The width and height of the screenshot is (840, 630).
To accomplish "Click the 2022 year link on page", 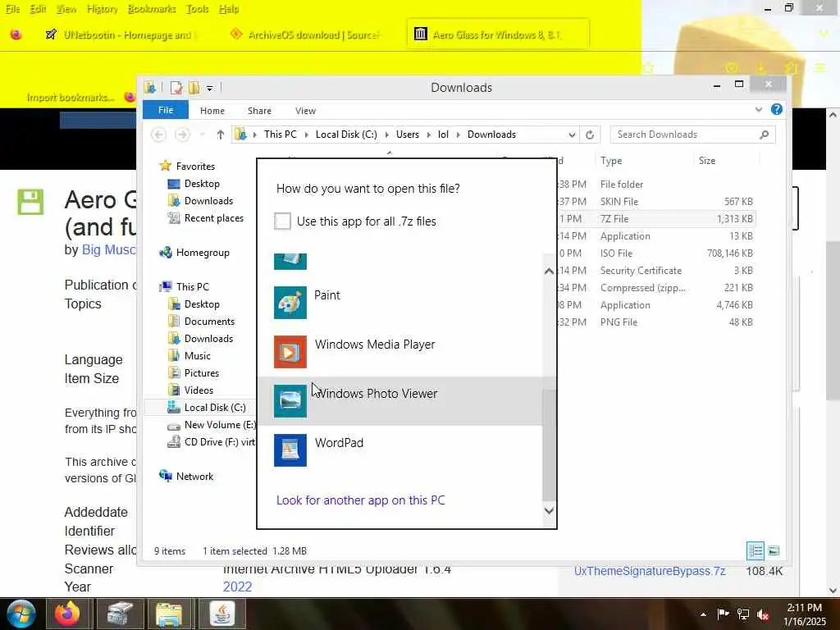I will 237,587.
